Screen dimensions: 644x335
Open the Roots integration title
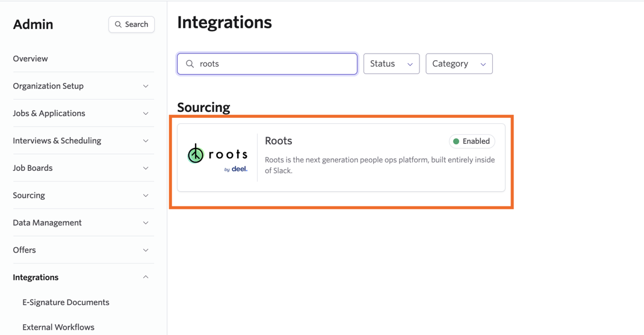279,141
